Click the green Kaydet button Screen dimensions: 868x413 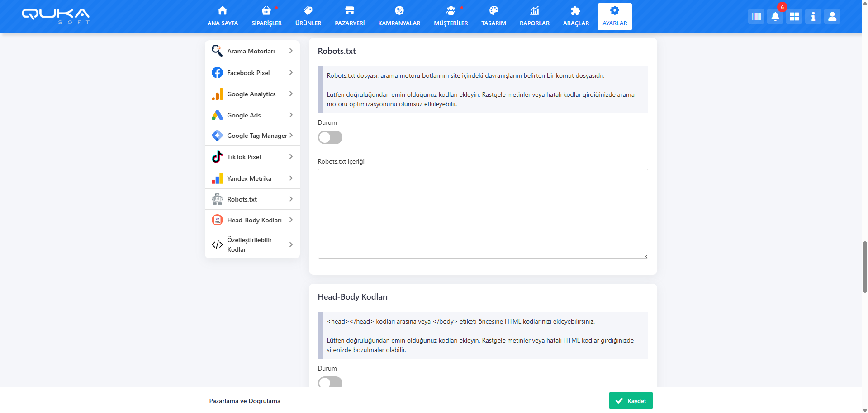(631, 401)
